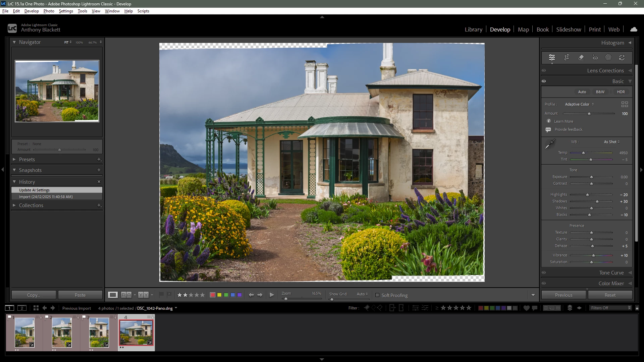Open the Settings menu
644x362 pixels.
tap(66, 11)
